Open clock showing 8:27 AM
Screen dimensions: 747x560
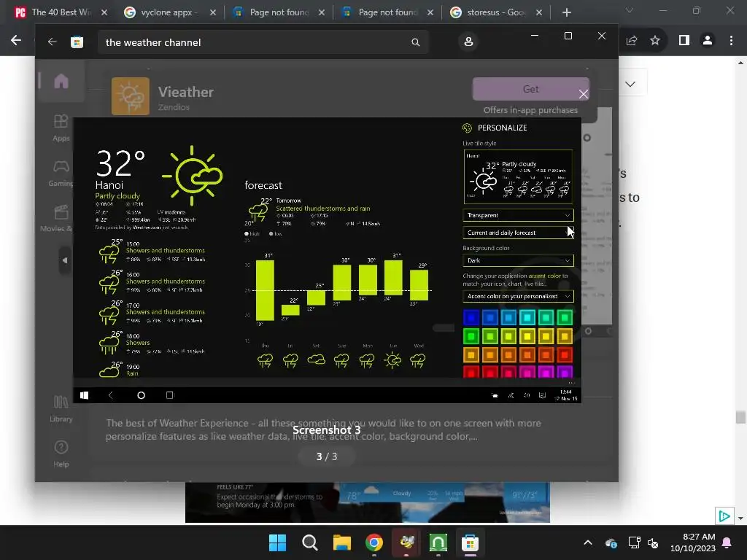click(693, 542)
